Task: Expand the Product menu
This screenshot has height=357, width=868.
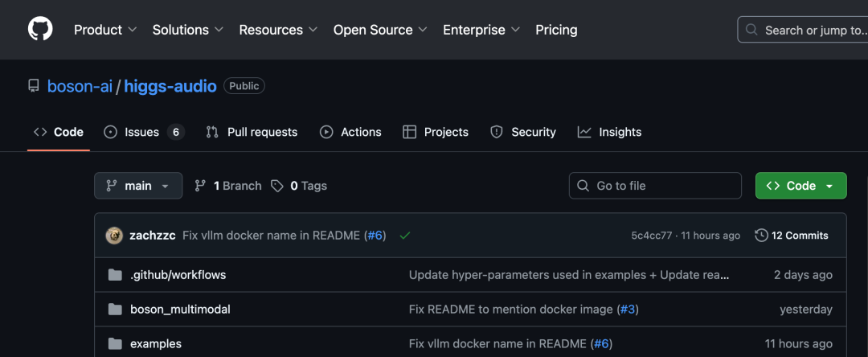Action: click(x=105, y=30)
